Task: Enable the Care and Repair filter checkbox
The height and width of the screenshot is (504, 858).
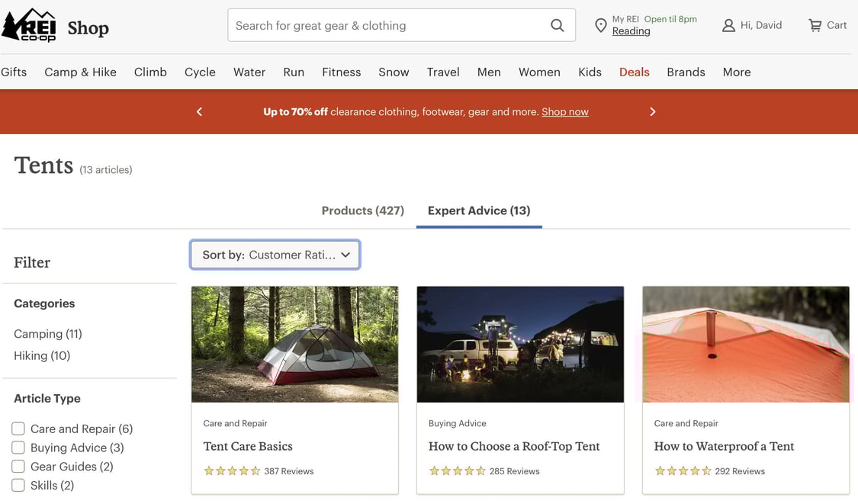Action: [x=18, y=429]
